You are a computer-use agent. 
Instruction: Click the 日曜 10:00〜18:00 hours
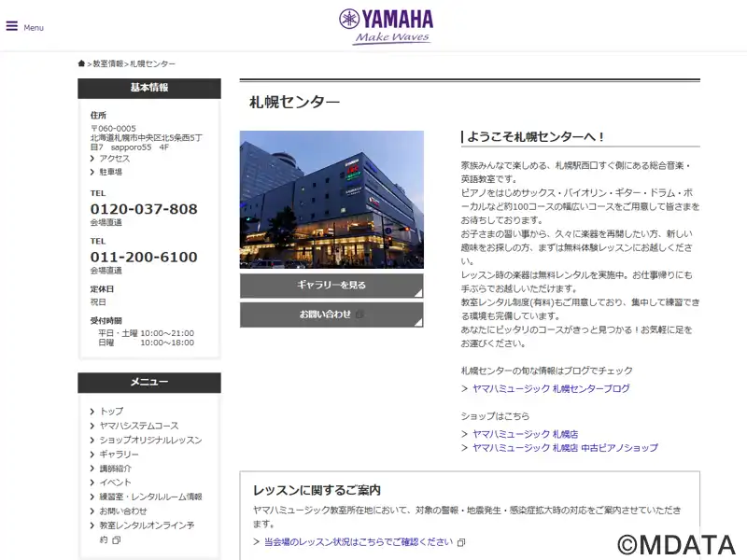click(x=147, y=343)
